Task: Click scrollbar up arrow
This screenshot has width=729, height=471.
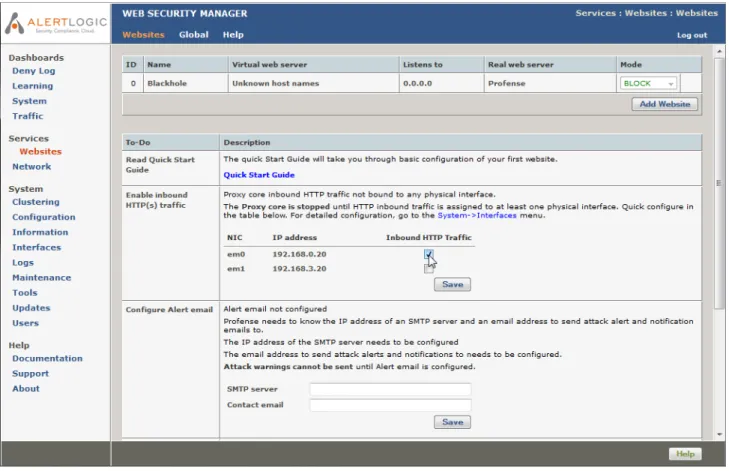Action: pos(719,51)
